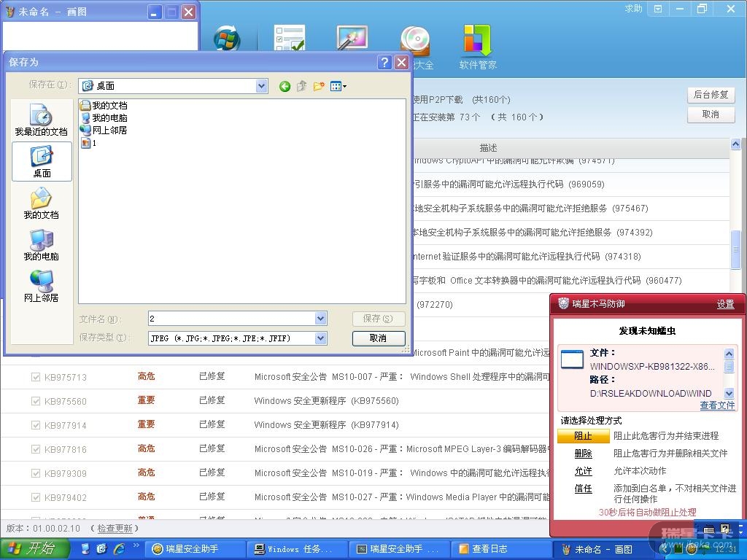Click the file name input field
This screenshot has width=747, height=560.
[232, 319]
